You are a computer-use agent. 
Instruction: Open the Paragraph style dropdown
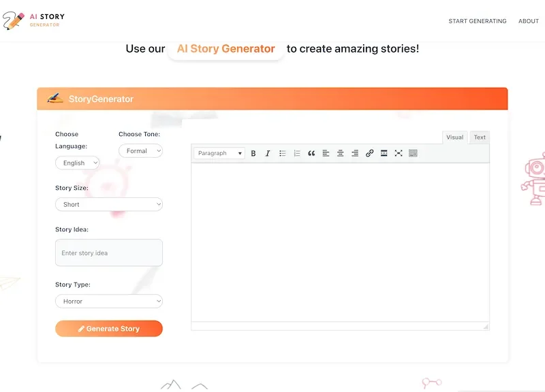pos(218,153)
